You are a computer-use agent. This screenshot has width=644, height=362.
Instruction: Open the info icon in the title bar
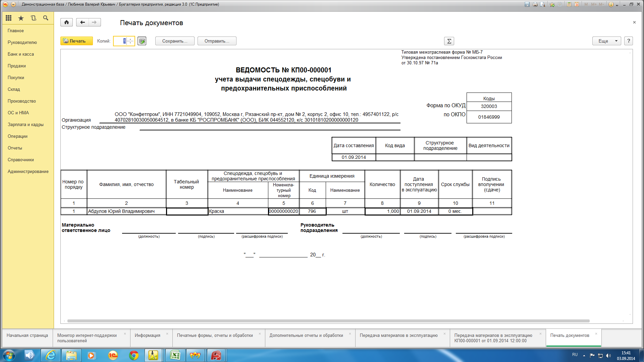click(611, 4)
